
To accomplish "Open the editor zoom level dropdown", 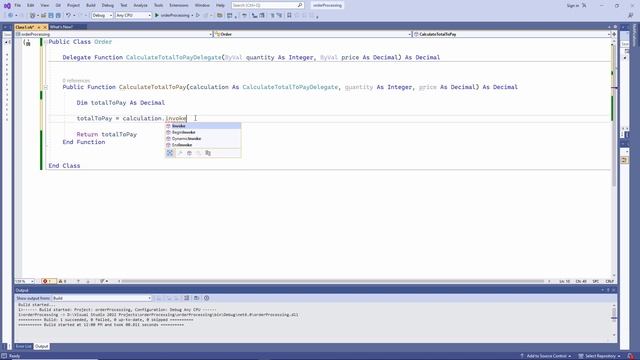I will coord(24,281).
